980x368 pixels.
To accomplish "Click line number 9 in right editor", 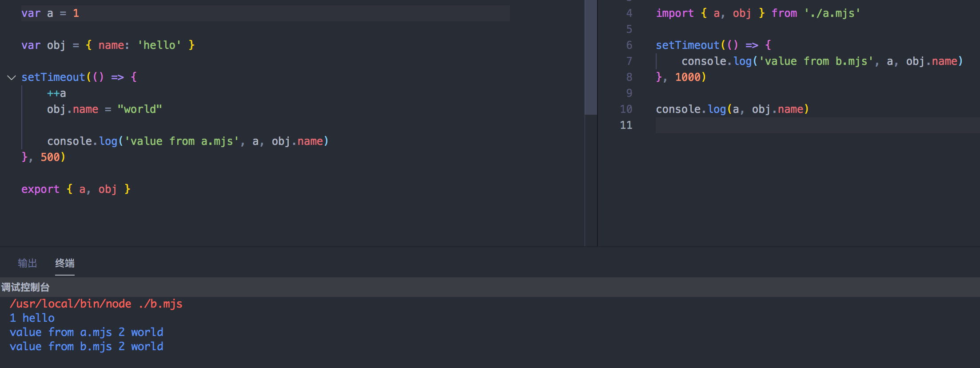I will [629, 93].
